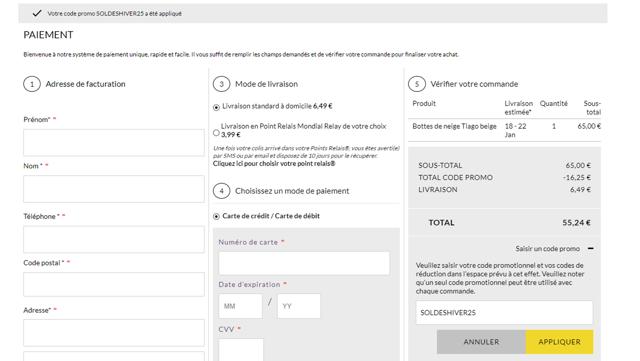Click the APPLIQUER button
This screenshot has height=361, width=640.
pos(559,342)
